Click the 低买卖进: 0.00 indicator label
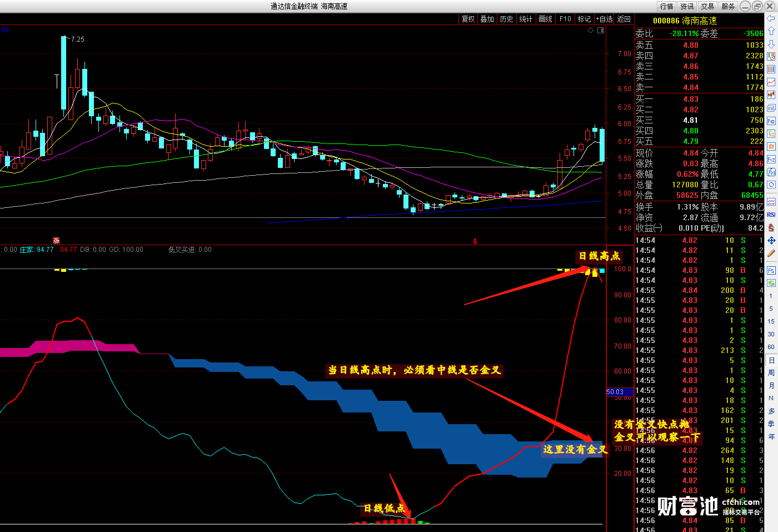This screenshot has width=778, height=532. tap(190, 250)
